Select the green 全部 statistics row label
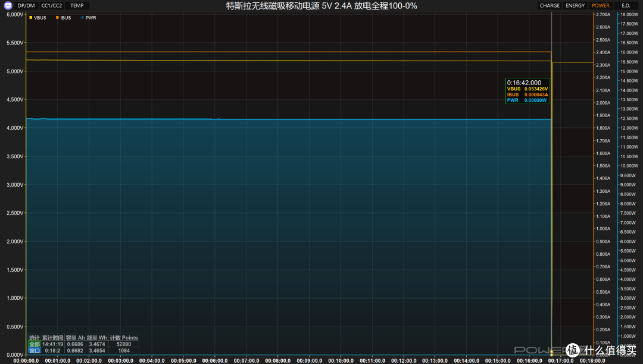Viewport: 643px width, 364px height. (35, 344)
